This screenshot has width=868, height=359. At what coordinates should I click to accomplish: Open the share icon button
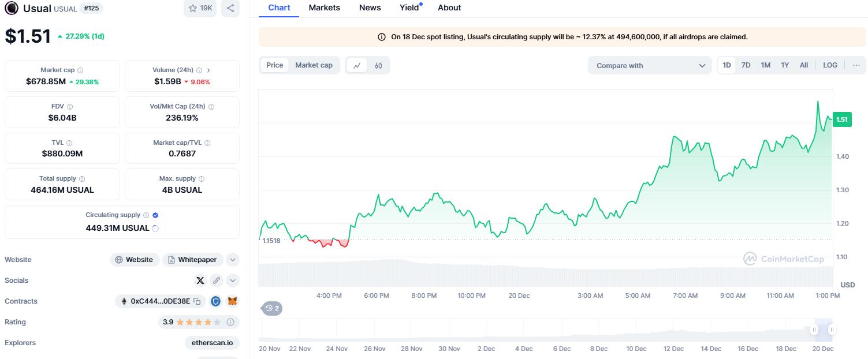coord(230,8)
